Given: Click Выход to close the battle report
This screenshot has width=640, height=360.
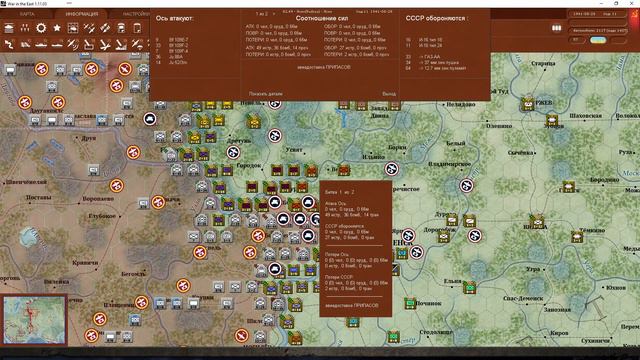Looking at the screenshot, I should coord(389,94).
